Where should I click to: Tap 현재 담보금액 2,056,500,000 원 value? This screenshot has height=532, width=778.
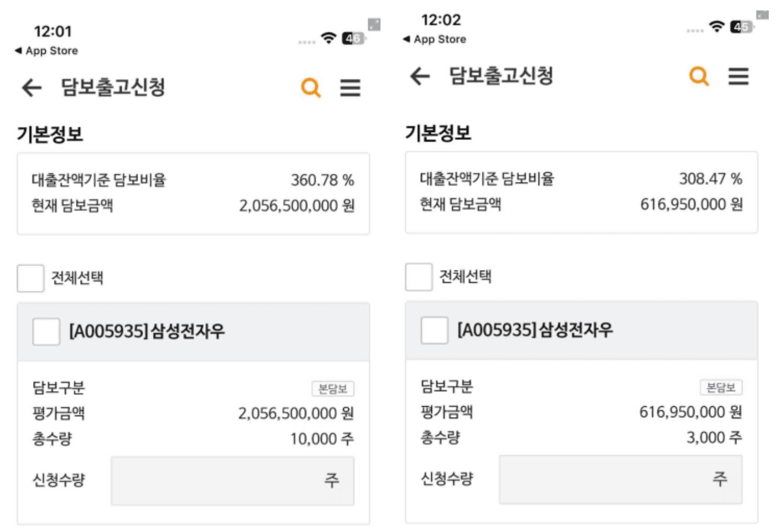coord(297,206)
